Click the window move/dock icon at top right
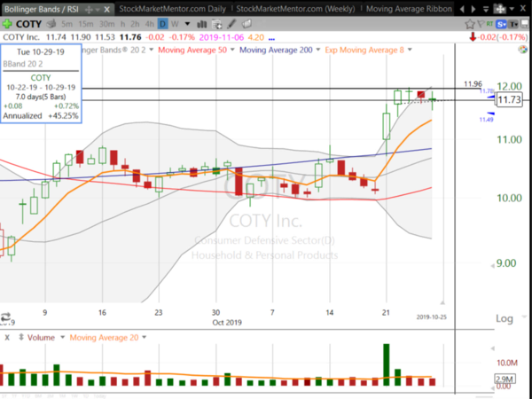Image resolution: width=532 pixels, height=399 pixels. (500, 9)
